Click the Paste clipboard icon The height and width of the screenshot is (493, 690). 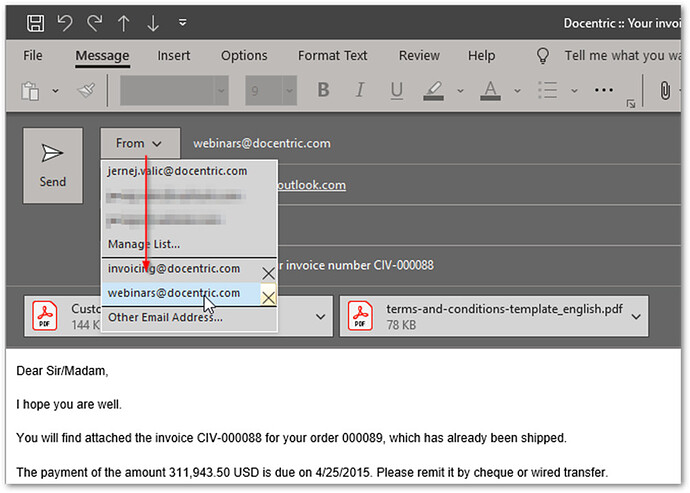point(31,91)
